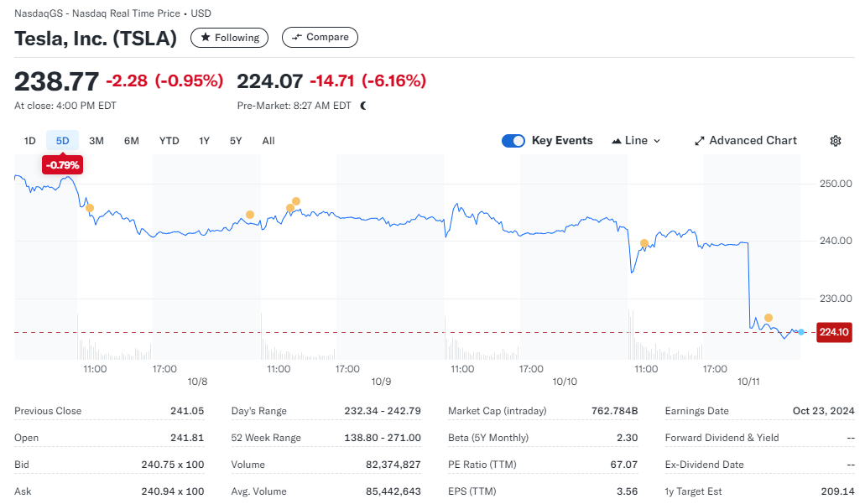This screenshot has width=865, height=504.
Task: Show the All time range
Action: click(x=268, y=141)
